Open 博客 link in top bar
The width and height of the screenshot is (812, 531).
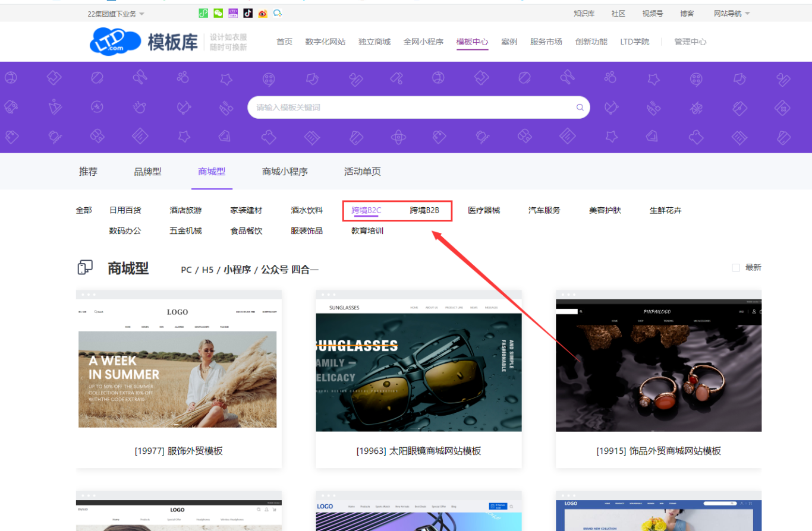[687, 14]
